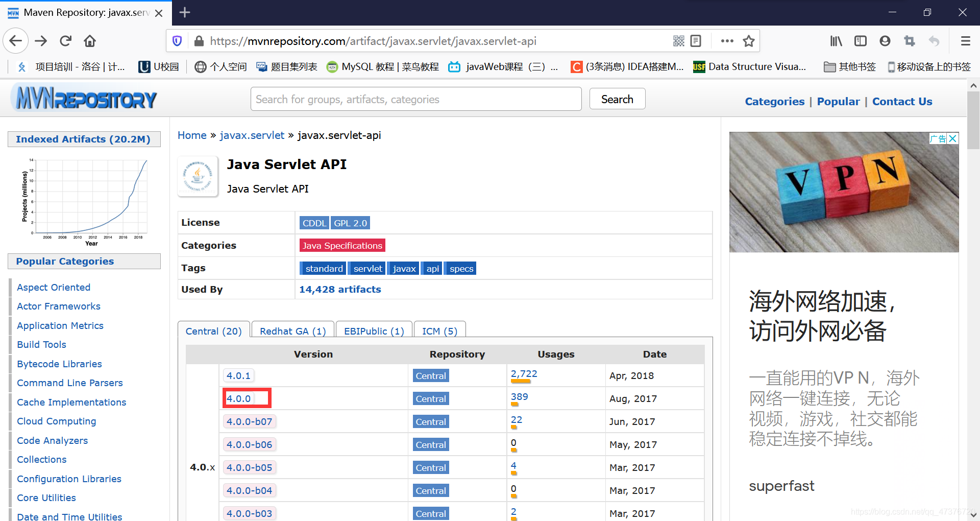Screen dimensions: 980x521
Task: Bookmark this page with the star
Action: (749, 41)
